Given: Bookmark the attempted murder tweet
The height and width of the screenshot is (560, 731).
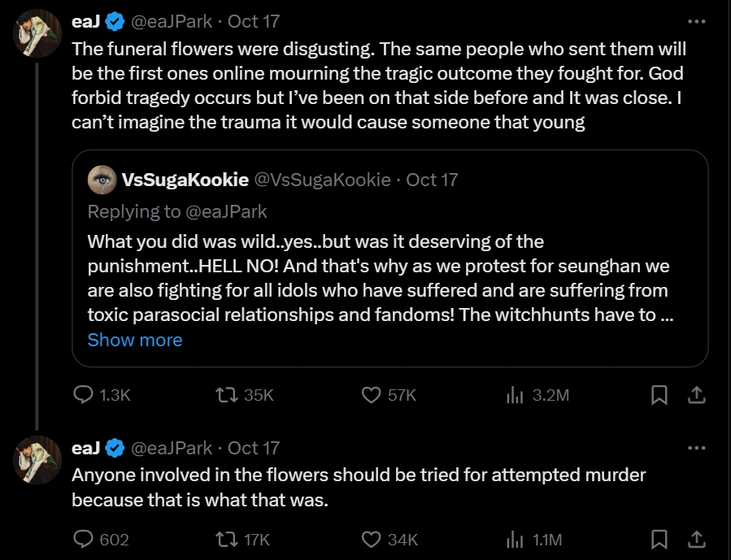Looking at the screenshot, I should (659, 539).
